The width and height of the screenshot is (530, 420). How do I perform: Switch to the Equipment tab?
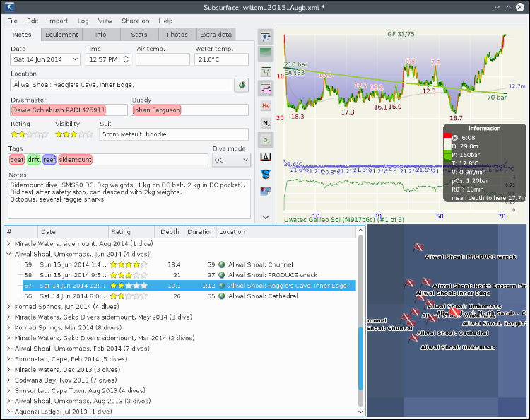point(63,34)
